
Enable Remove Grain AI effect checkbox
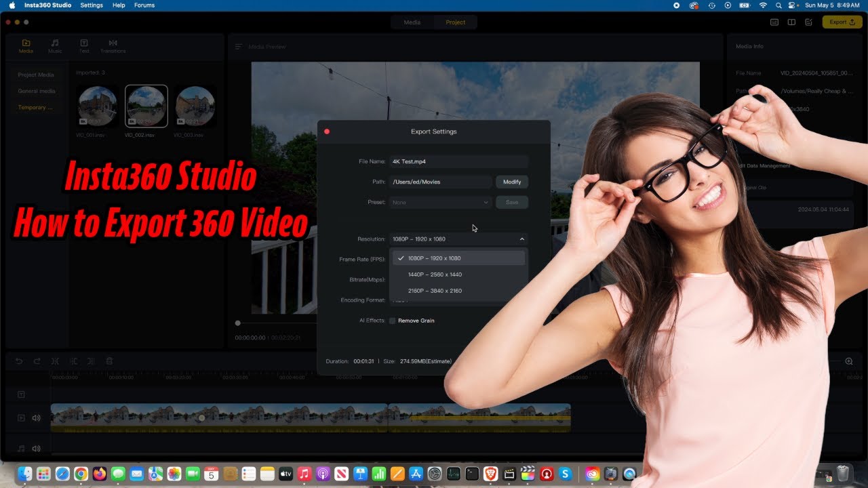(392, 321)
